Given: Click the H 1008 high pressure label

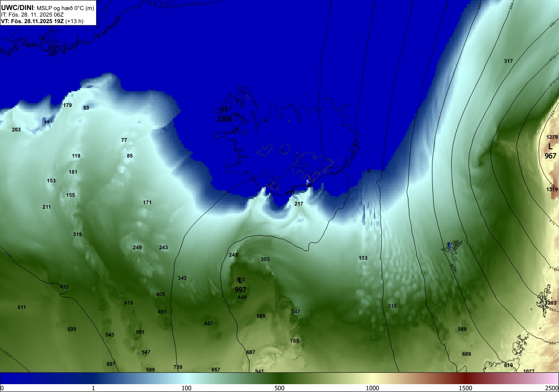Looking at the screenshot, I should (224, 114).
